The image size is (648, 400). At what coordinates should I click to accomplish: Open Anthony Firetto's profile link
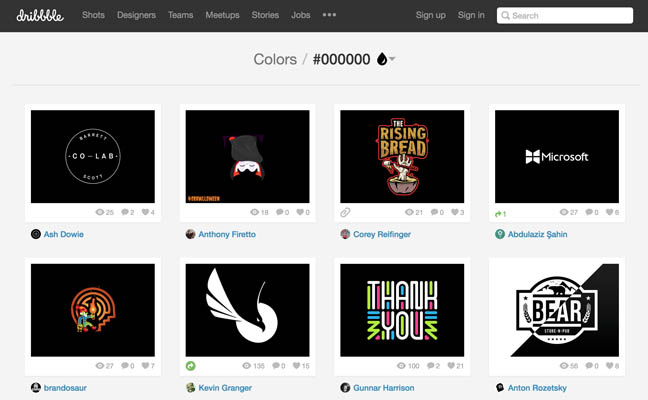tap(227, 234)
